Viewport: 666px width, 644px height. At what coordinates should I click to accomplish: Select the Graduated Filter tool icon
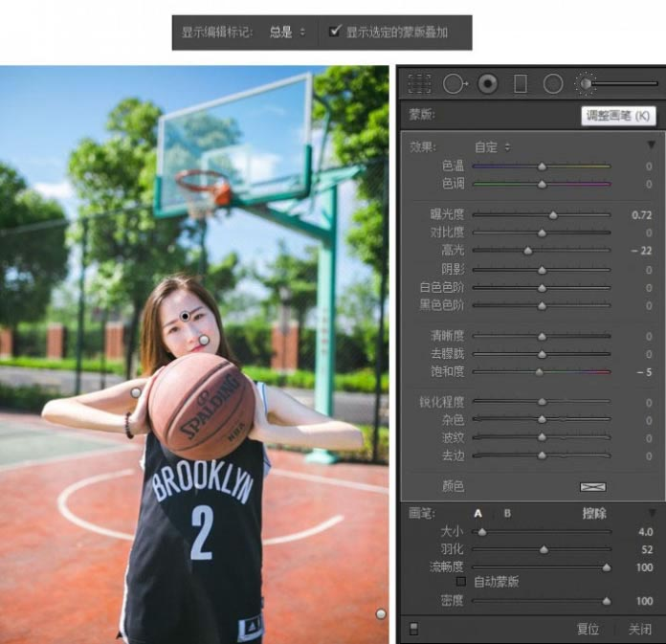pos(521,83)
